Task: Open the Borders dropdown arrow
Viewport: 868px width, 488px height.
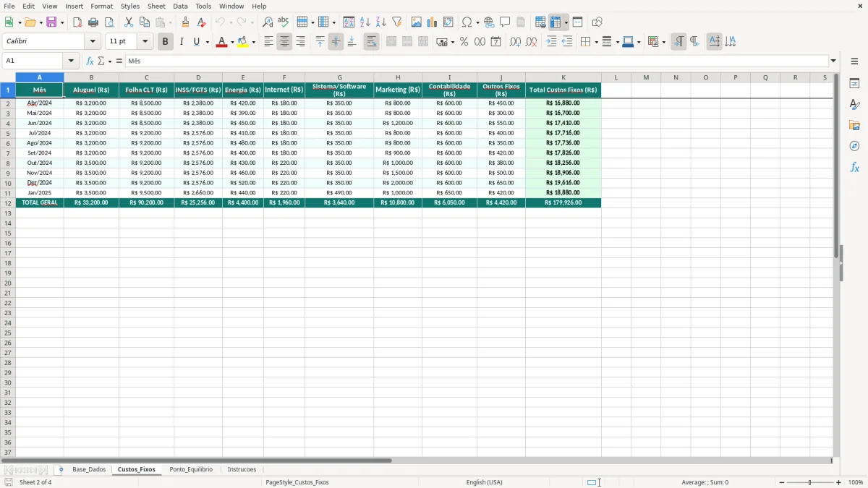Action: 595,42
